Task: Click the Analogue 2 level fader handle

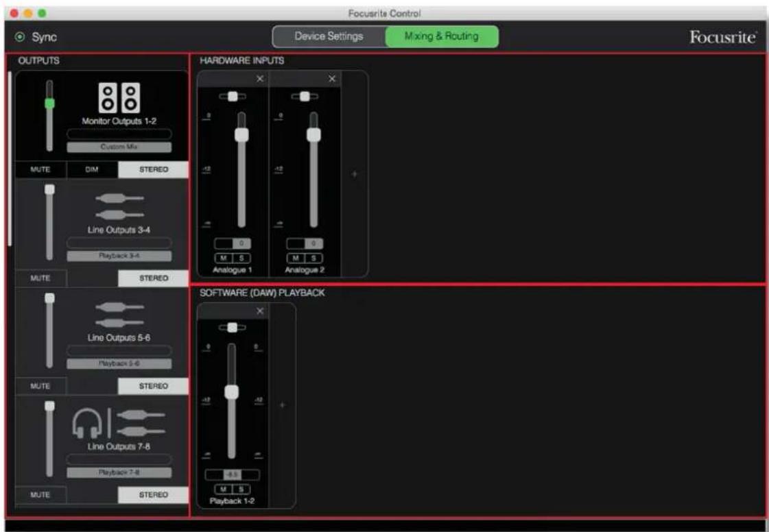Action: pyautogui.click(x=314, y=135)
